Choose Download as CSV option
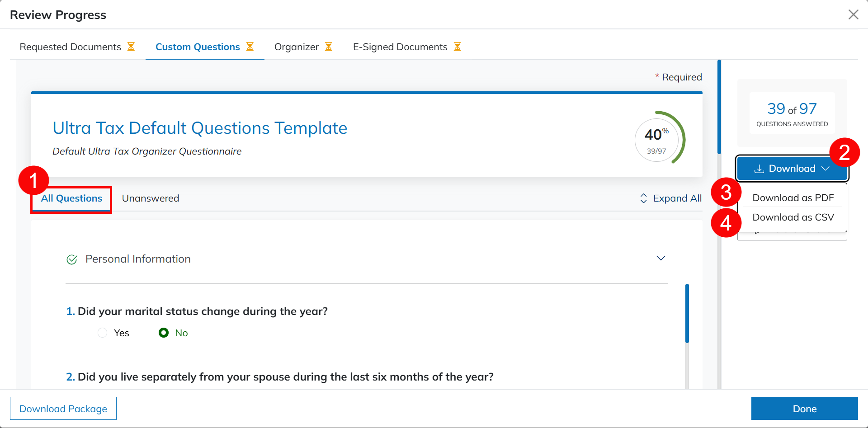This screenshot has width=868, height=428. click(x=793, y=217)
